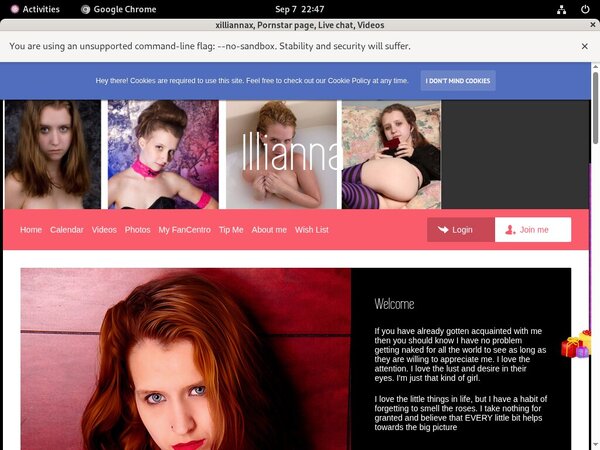Open the power menu icon in top bar
This screenshot has width=600, height=450.
[x=584, y=9]
